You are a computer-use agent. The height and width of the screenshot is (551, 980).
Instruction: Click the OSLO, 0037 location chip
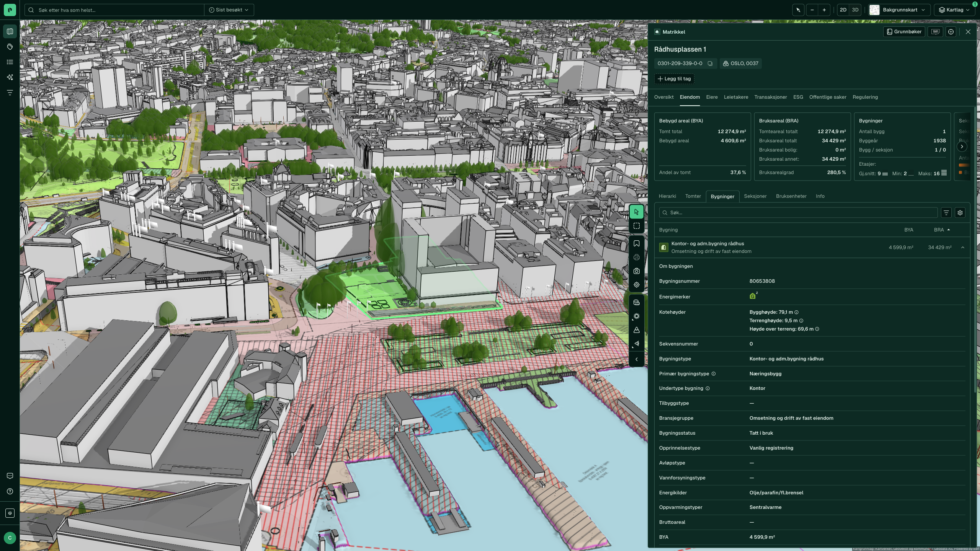click(x=741, y=64)
